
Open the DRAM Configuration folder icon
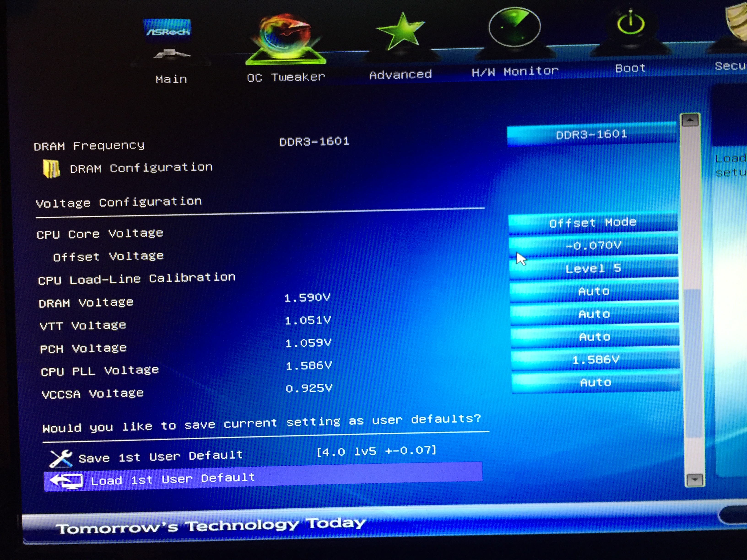click(51, 168)
